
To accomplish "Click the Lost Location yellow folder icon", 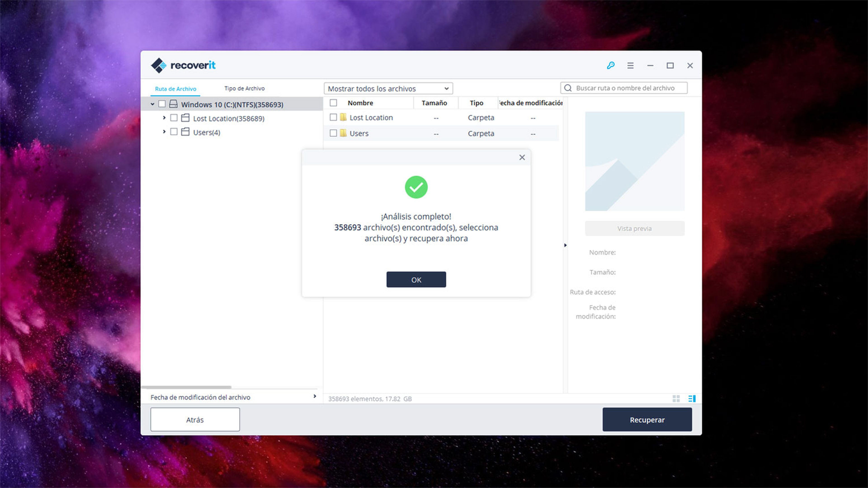I will [x=343, y=117].
